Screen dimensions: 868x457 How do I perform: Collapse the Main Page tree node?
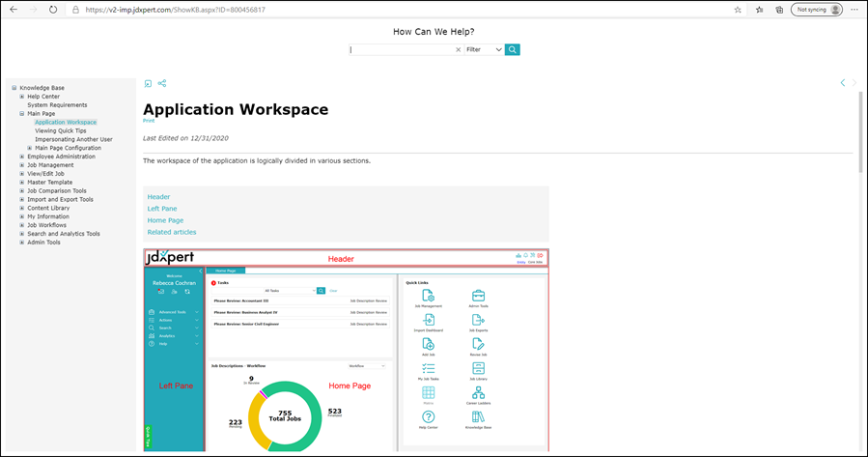22,114
